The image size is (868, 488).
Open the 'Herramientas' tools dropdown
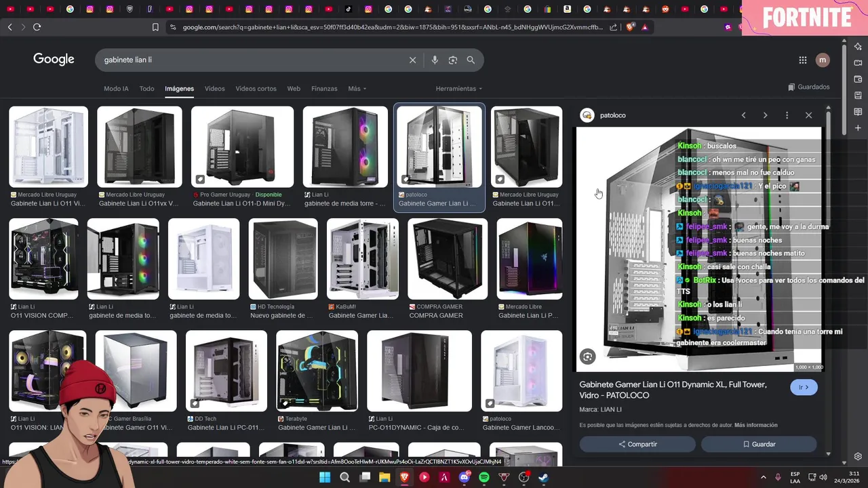coord(459,89)
